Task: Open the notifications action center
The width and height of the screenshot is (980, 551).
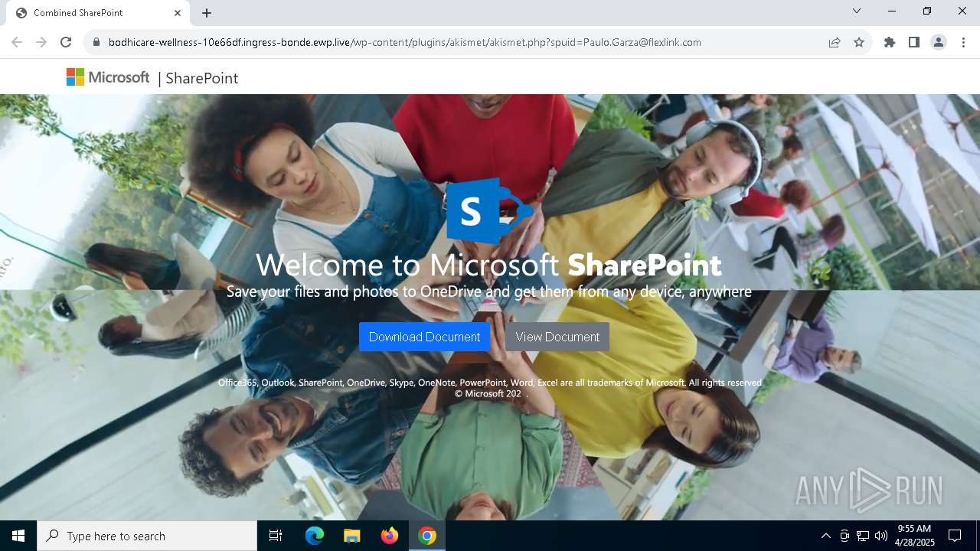Action: [x=955, y=536]
